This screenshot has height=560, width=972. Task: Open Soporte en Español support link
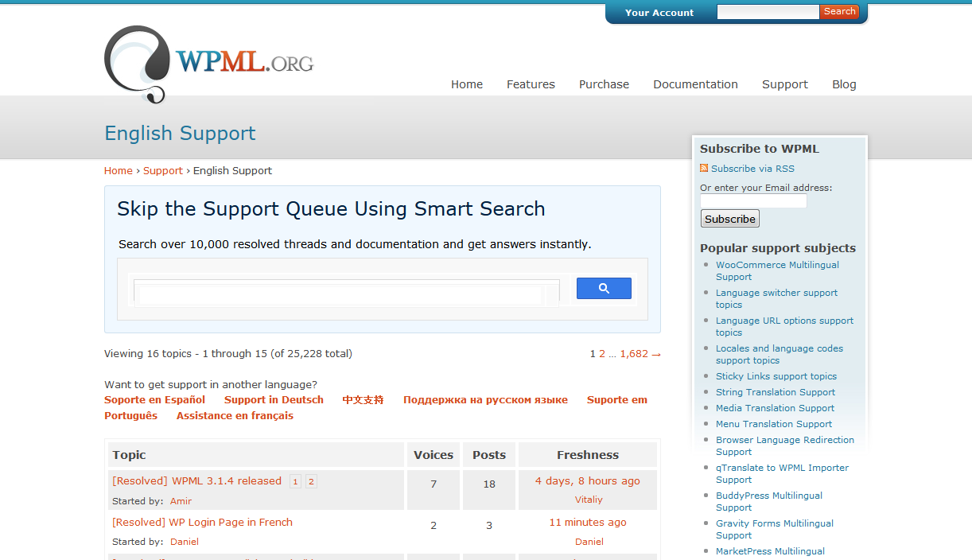(x=154, y=400)
